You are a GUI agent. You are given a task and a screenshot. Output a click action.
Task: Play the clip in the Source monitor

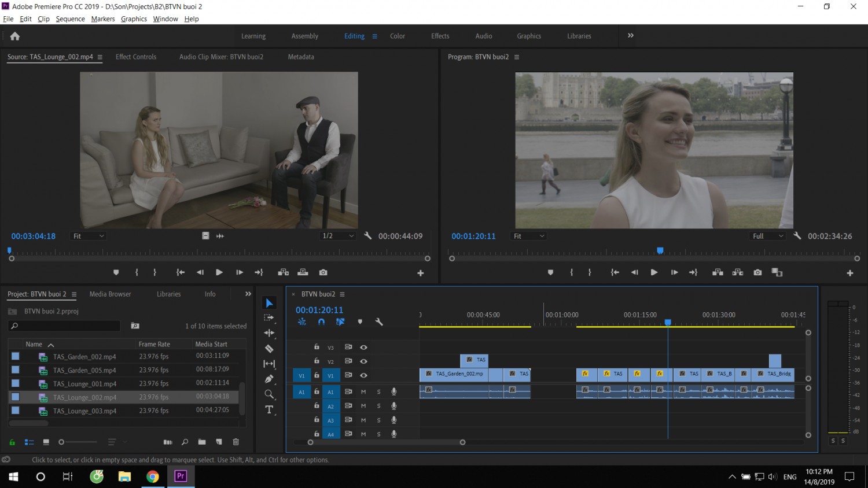coord(219,272)
